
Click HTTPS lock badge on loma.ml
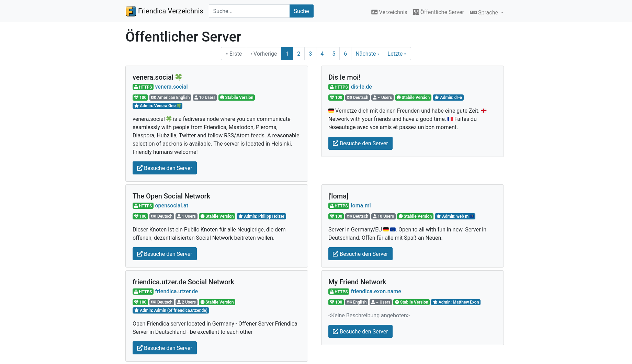(x=339, y=206)
